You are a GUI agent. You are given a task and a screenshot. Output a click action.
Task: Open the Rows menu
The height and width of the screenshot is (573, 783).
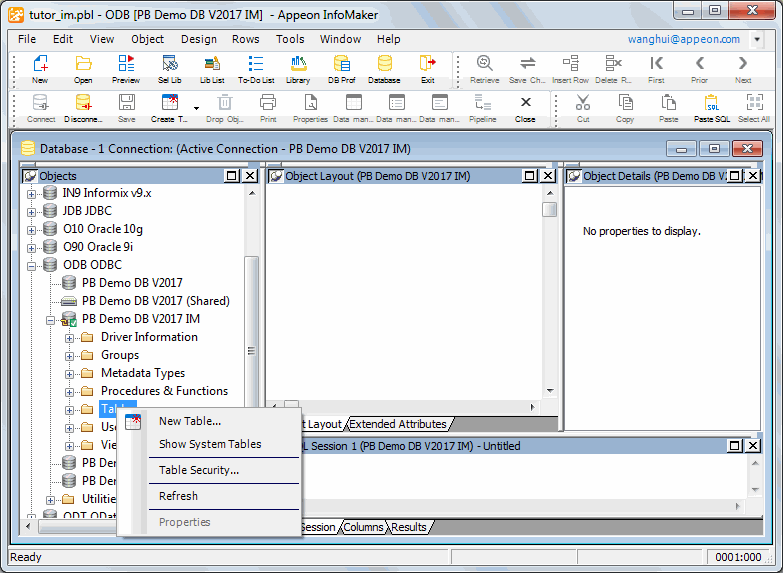click(x=245, y=39)
